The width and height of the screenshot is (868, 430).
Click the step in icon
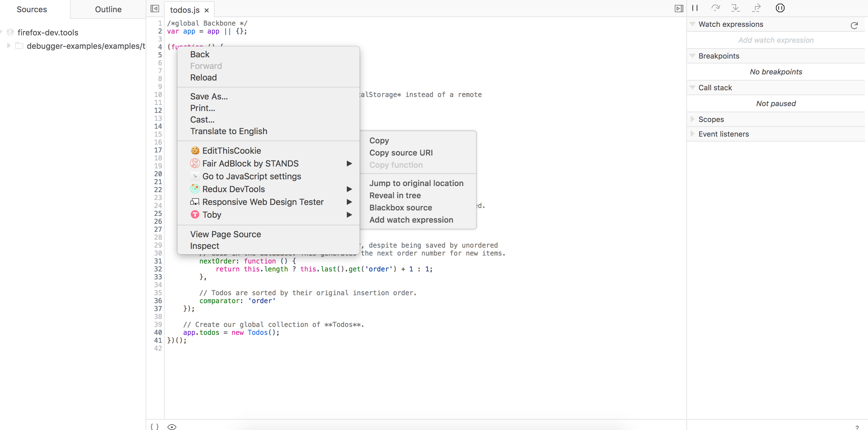pos(736,8)
